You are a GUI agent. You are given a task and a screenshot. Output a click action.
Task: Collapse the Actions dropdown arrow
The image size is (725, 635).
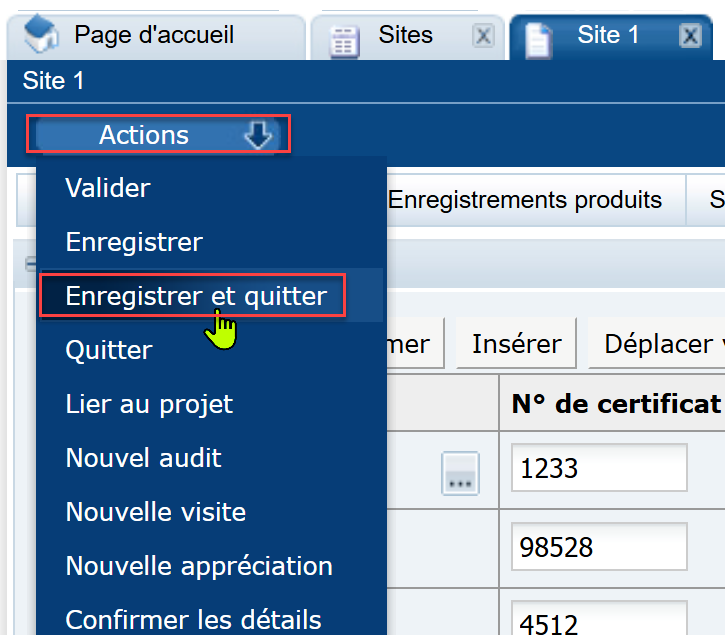point(258,136)
